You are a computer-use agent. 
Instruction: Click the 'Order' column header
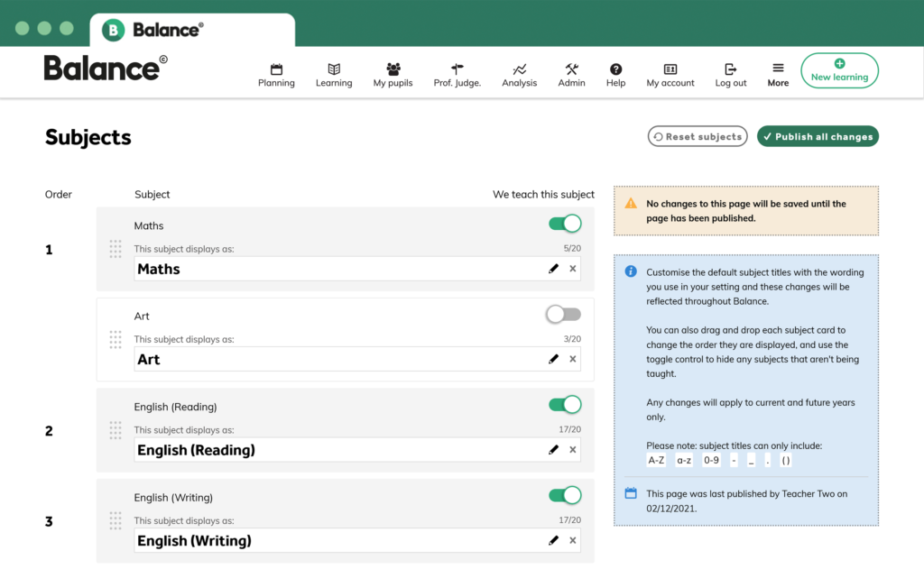[x=59, y=195]
